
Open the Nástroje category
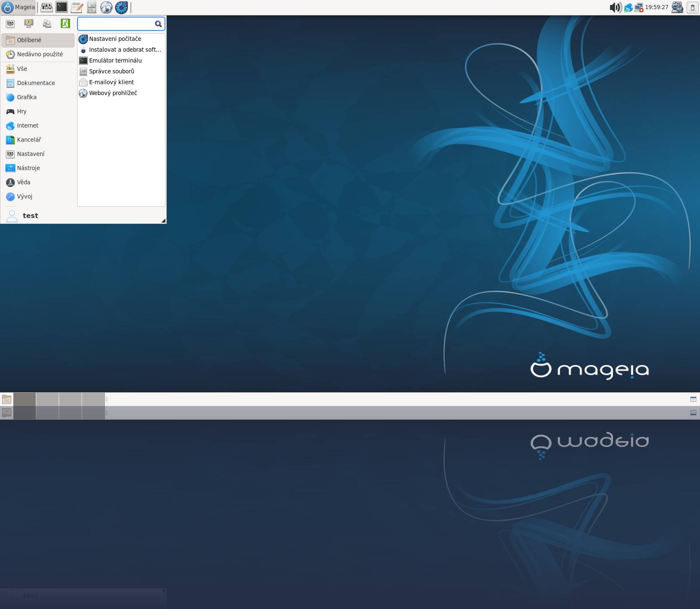[38, 168]
